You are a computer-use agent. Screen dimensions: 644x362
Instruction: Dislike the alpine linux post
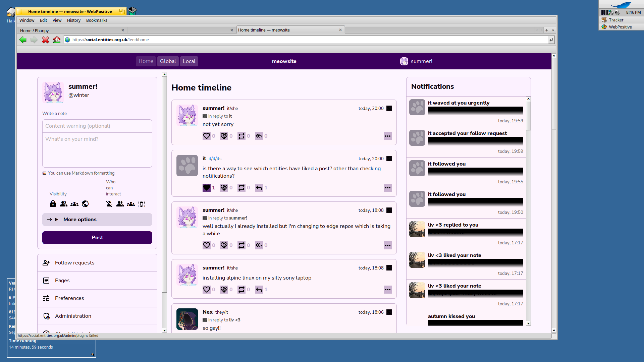(224, 290)
